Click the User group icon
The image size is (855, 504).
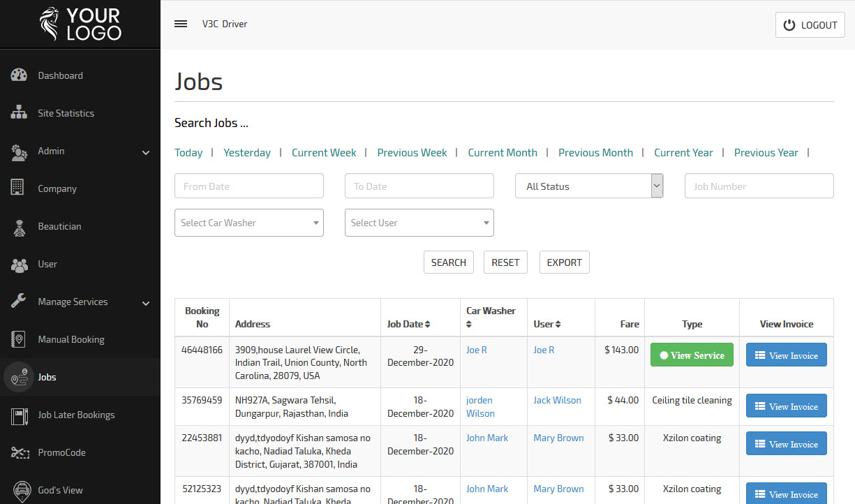point(19,265)
